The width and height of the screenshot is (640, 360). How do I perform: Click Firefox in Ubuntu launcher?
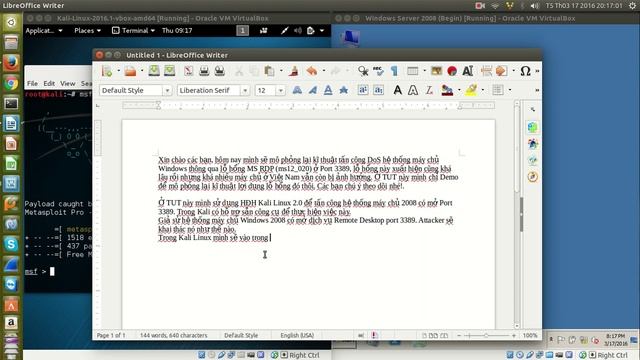tap(11, 63)
